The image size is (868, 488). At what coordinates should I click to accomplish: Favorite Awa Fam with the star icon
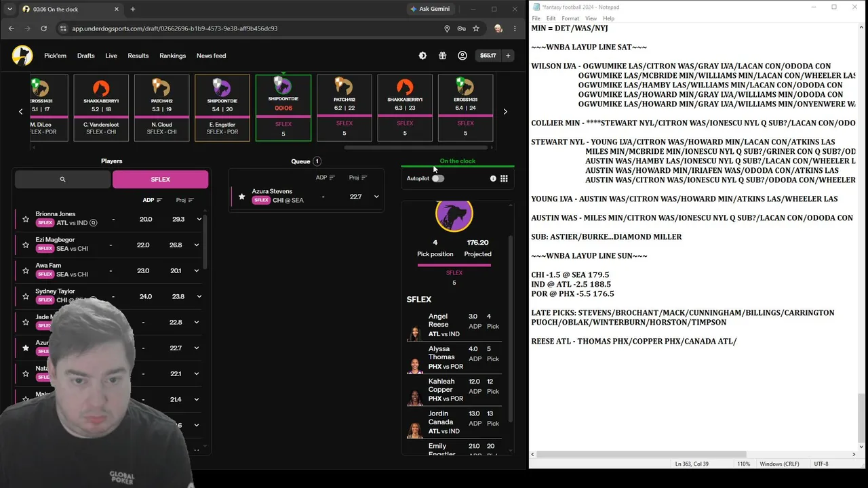click(26, 270)
